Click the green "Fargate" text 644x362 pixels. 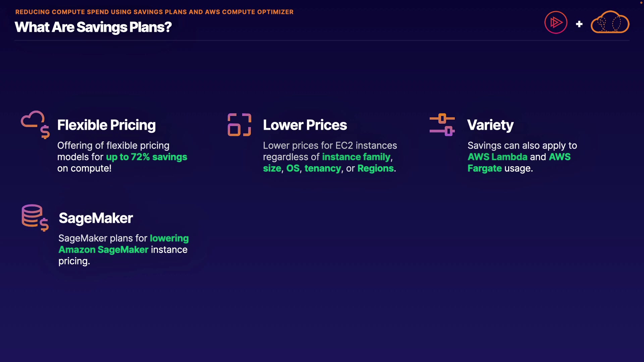(x=485, y=168)
